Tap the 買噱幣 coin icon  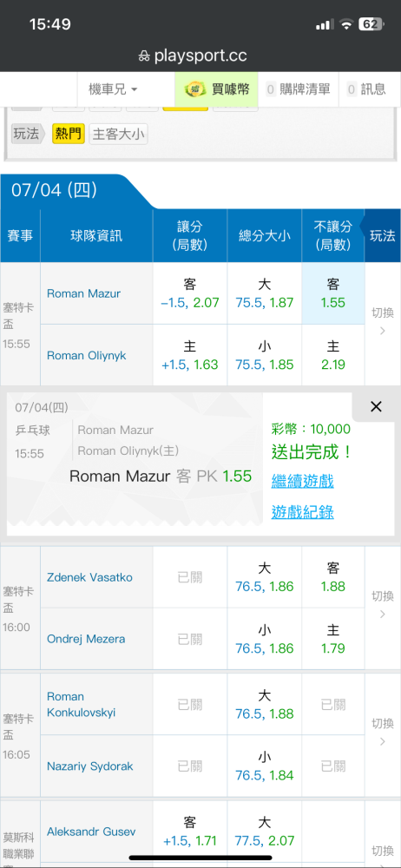click(195, 89)
